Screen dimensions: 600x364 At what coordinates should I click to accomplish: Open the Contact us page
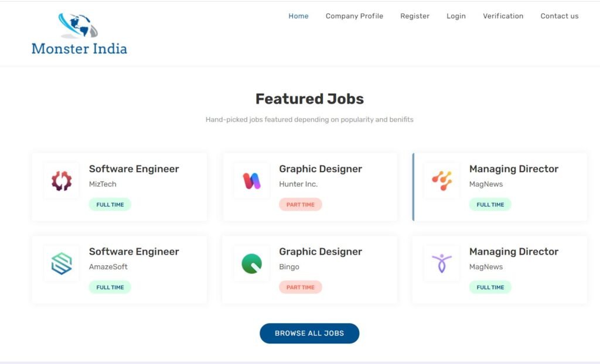pos(560,16)
